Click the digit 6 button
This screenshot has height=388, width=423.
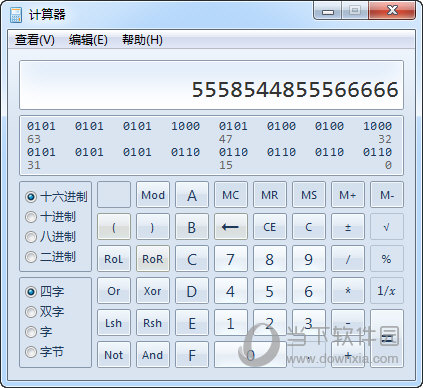309,291
